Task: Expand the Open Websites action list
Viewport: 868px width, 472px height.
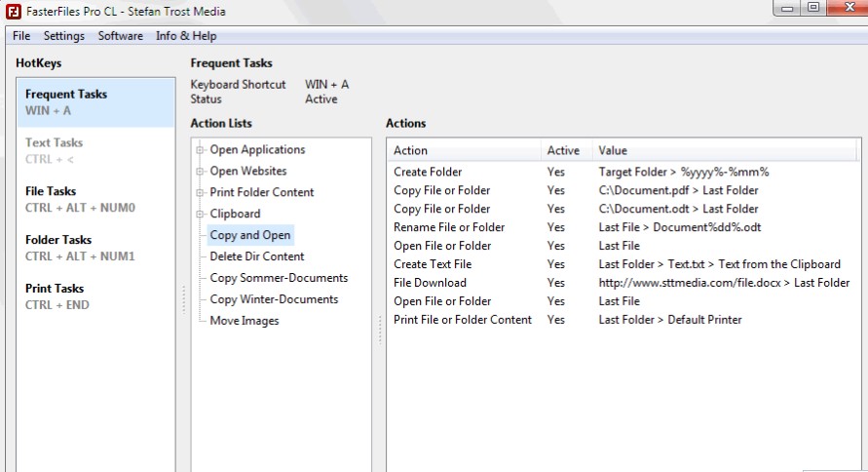Action: click(x=201, y=172)
